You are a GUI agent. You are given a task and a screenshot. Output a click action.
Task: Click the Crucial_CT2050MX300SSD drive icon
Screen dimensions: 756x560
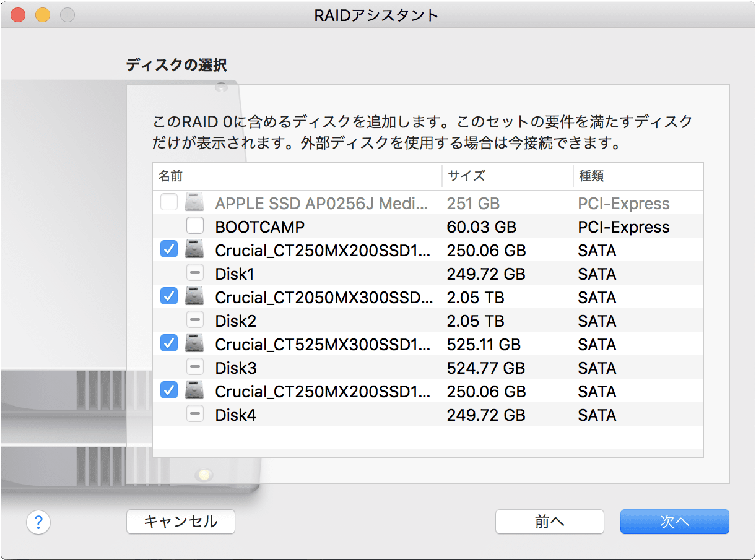click(194, 296)
